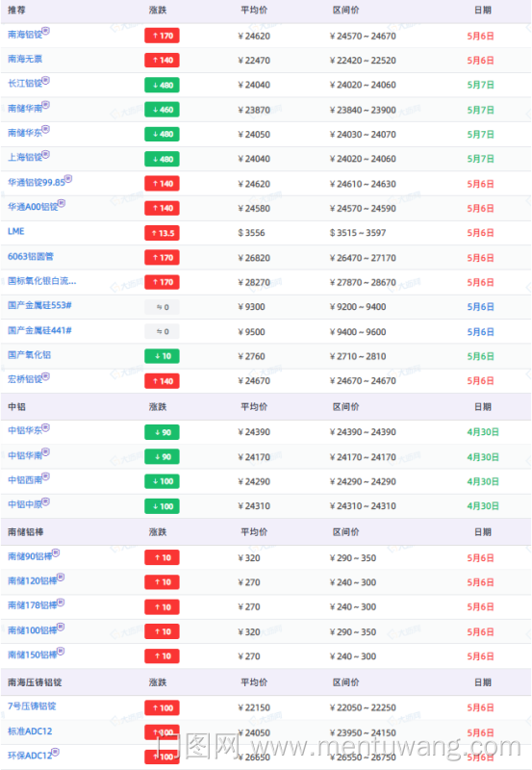Click the chart icon beside 中铝华东

pos(45,427)
